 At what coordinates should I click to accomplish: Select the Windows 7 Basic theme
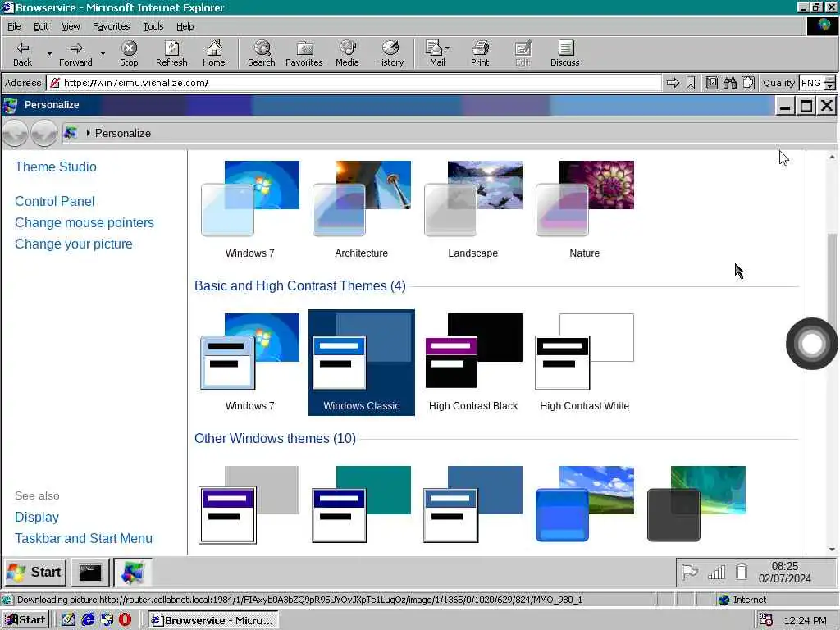click(249, 362)
